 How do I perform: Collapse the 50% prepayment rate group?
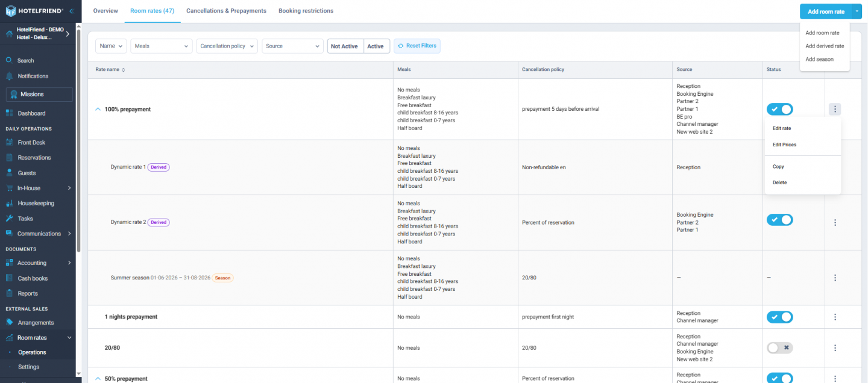click(x=98, y=379)
